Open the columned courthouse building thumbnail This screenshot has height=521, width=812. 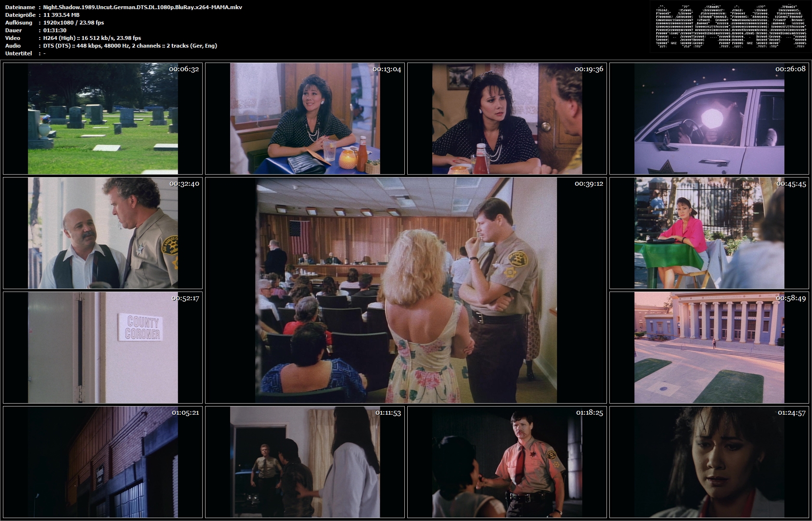pyautogui.click(x=709, y=347)
